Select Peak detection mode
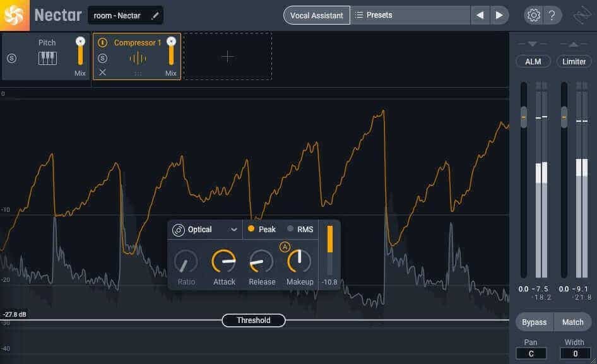 pos(261,229)
